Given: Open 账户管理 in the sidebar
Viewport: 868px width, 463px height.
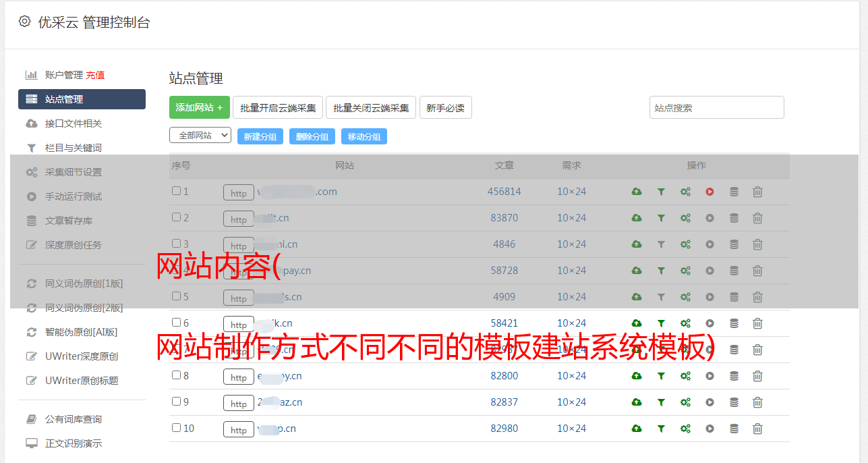Looking at the screenshot, I should (64, 75).
